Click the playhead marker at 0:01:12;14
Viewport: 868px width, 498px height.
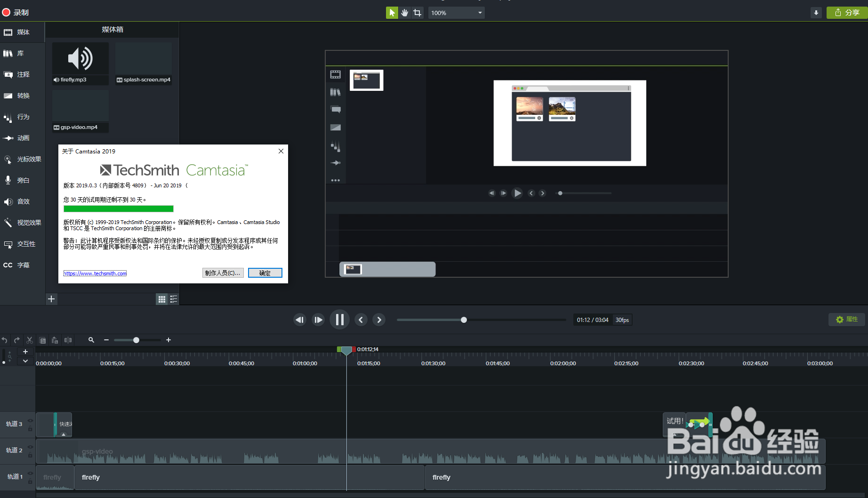346,350
